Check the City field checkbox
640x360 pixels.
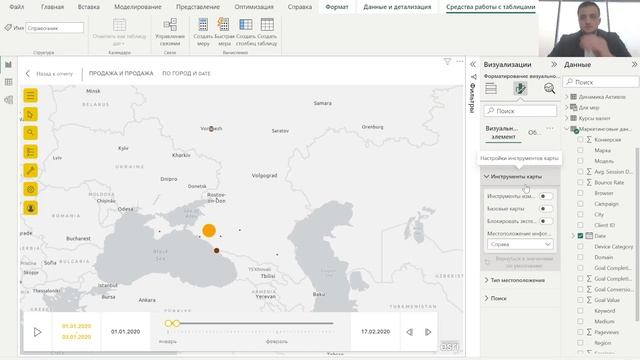coord(580,214)
